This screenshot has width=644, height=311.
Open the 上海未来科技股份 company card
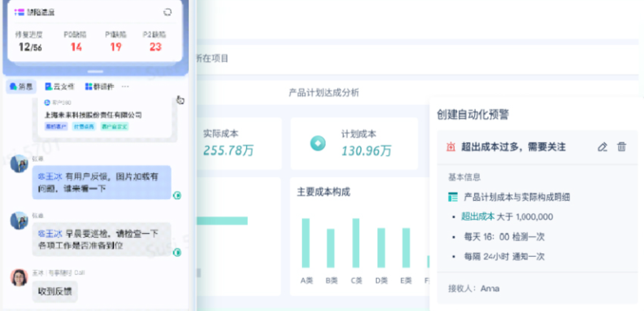(x=105, y=118)
